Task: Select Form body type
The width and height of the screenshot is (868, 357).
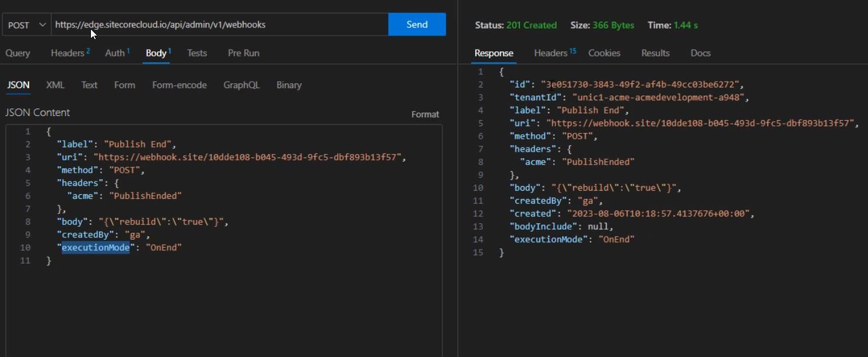Action: 125,85
